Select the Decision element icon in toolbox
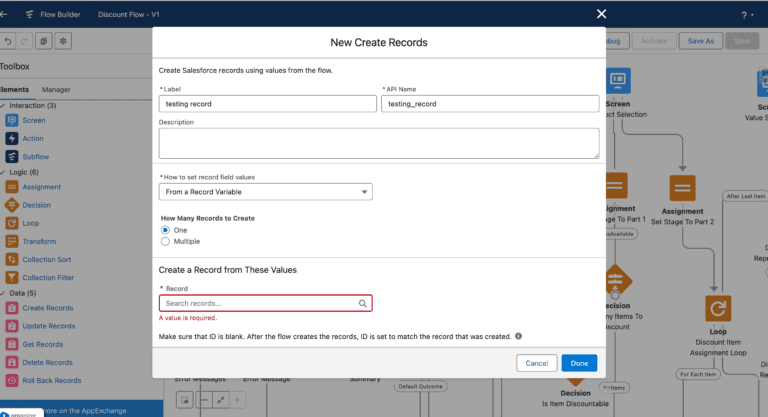The width and height of the screenshot is (768, 417). coord(12,205)
